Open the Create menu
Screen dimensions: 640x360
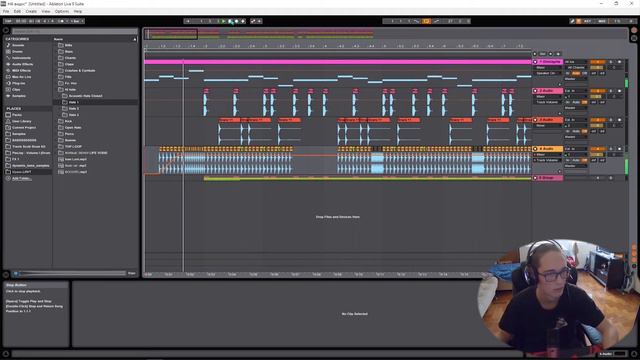coord(31,11)
